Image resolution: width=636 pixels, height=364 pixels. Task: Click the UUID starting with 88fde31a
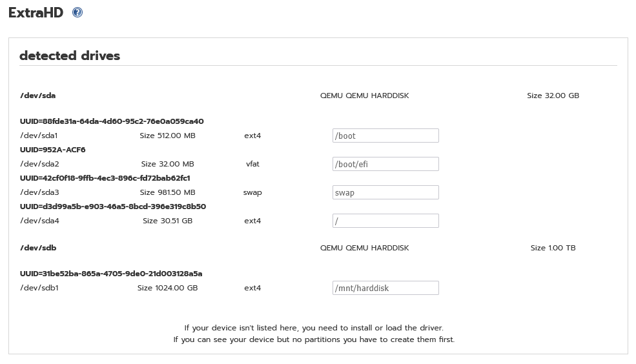coord(112,121)
